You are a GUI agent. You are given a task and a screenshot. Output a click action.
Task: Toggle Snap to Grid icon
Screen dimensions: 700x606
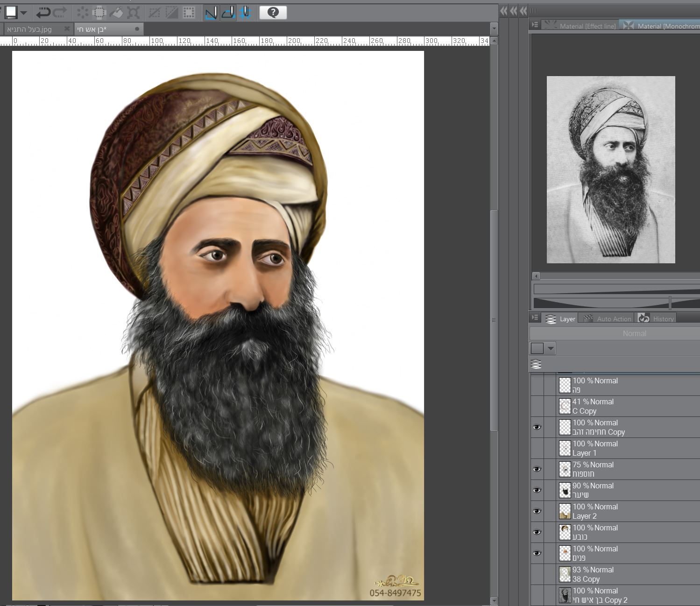tap(245, 13)
